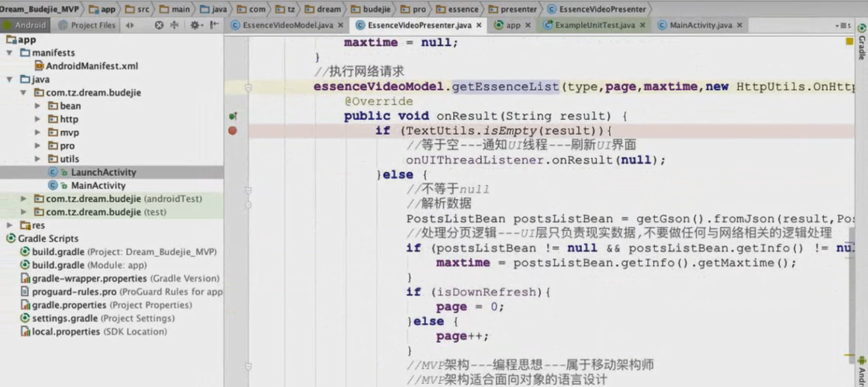Show more project view tabs arrows
Viewport: 868px width, 387px height.
click(x=130, y=25)
